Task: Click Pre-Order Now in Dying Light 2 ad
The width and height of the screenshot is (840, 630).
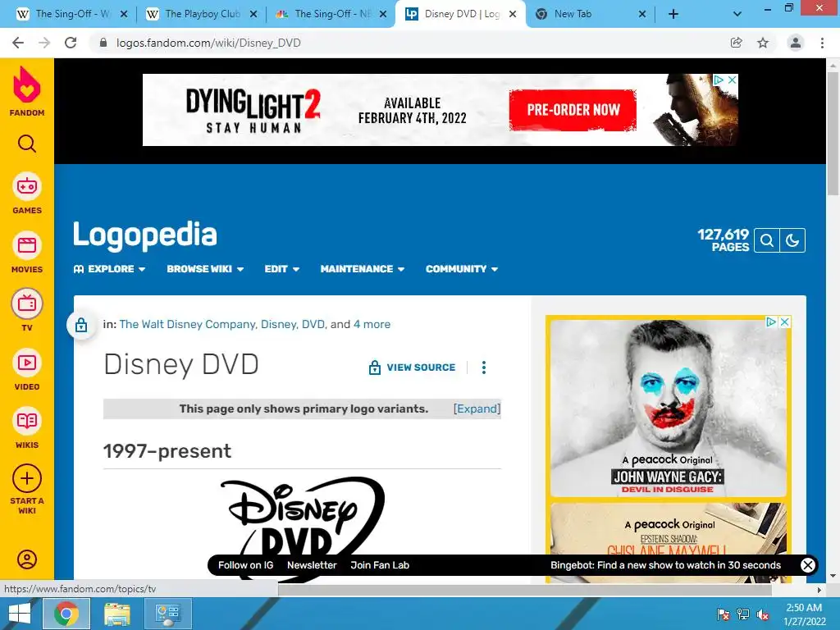Action: pos(573,110)
